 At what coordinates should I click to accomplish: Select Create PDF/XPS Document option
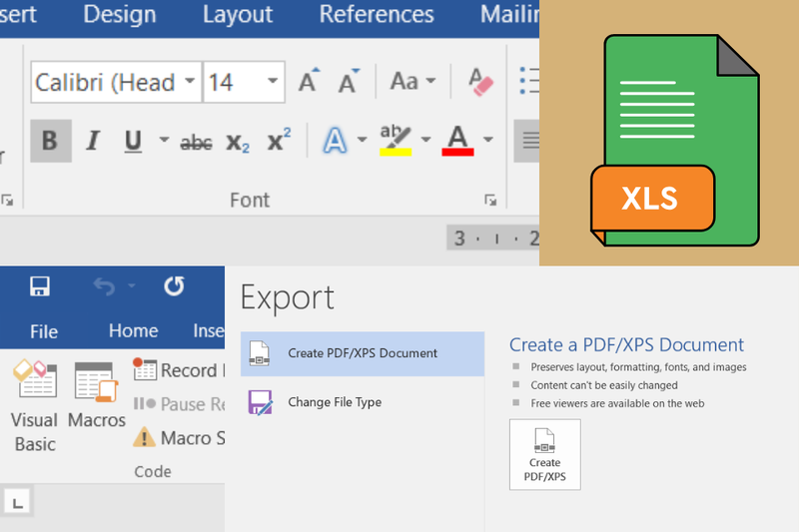pyautogui.click(x=363, y=353)
